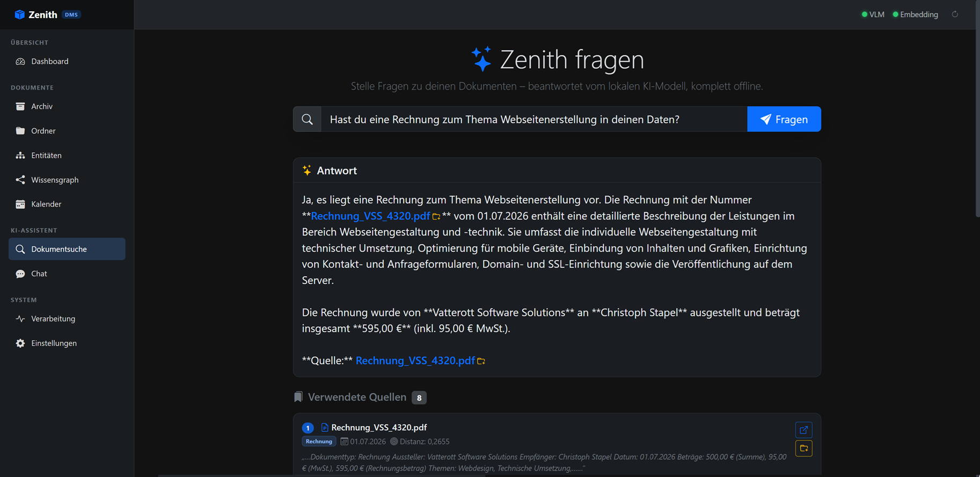Open Einstellungen settings page
Image resolution: width=980 pixels, height=477 pixels.
(x=67, y=343)
